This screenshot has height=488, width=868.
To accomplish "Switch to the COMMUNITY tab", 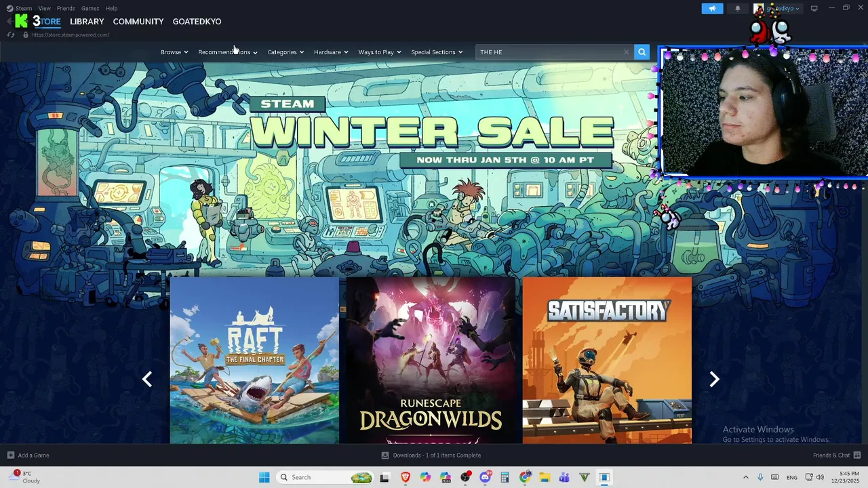I will (138, 22).
